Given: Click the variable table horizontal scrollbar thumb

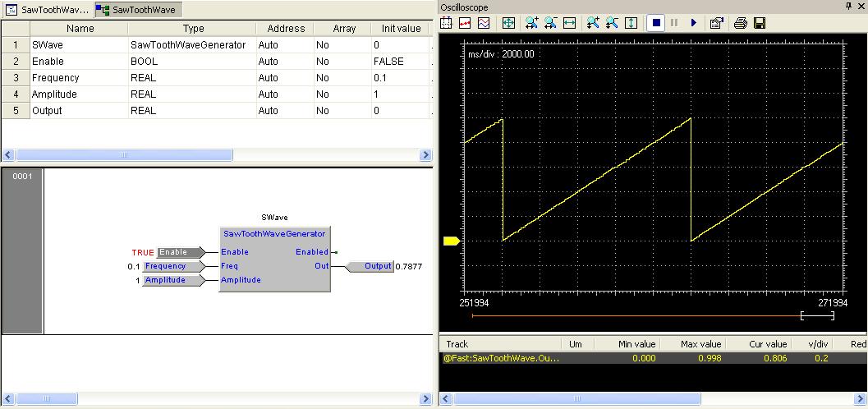Looking at the screenshot, I should pyautogui.click(x=124, y=155).
